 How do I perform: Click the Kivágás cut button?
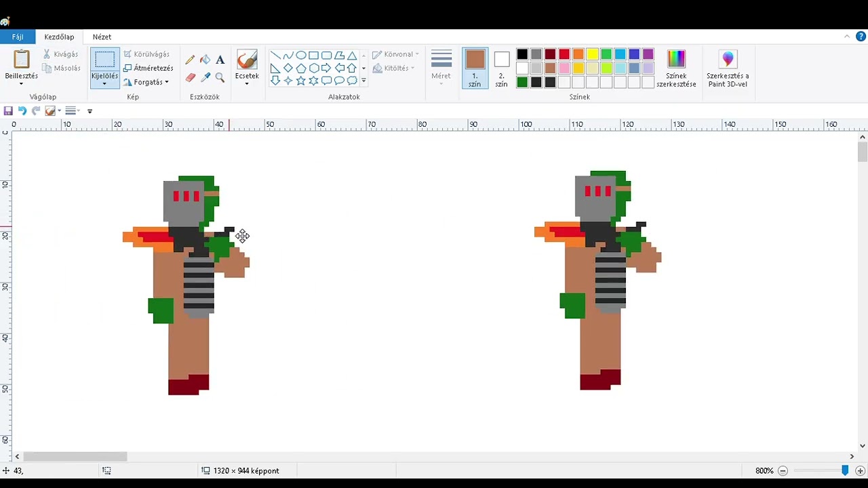[60, 54]
